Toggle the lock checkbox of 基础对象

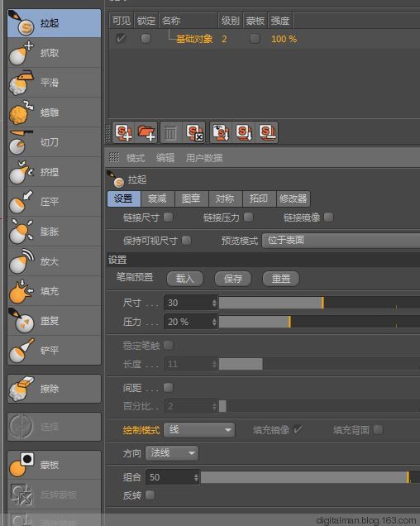[146, 39]
